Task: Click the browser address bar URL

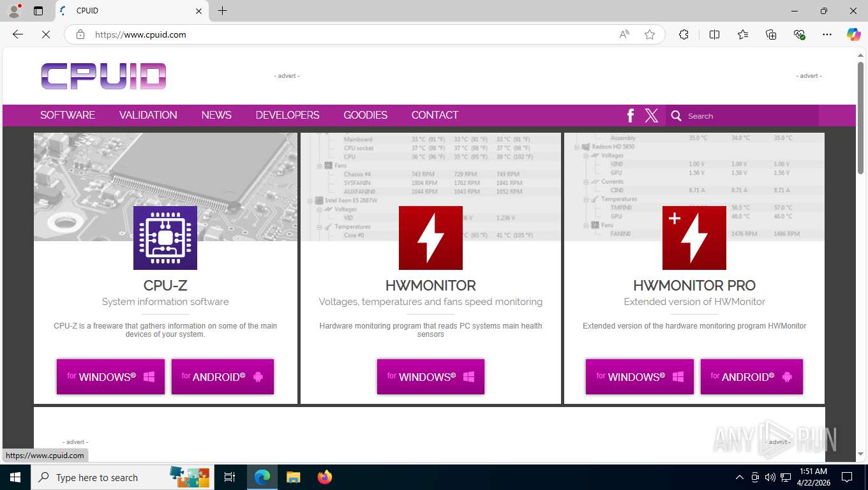Action: 140,34
